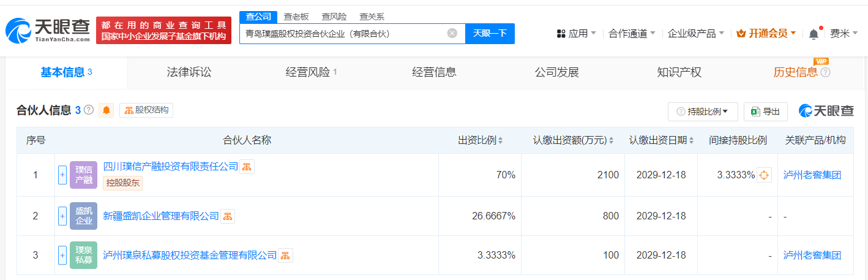Click the 间接持股比例 column header
Screen dimensions: 868x280
tap(738, 140)
